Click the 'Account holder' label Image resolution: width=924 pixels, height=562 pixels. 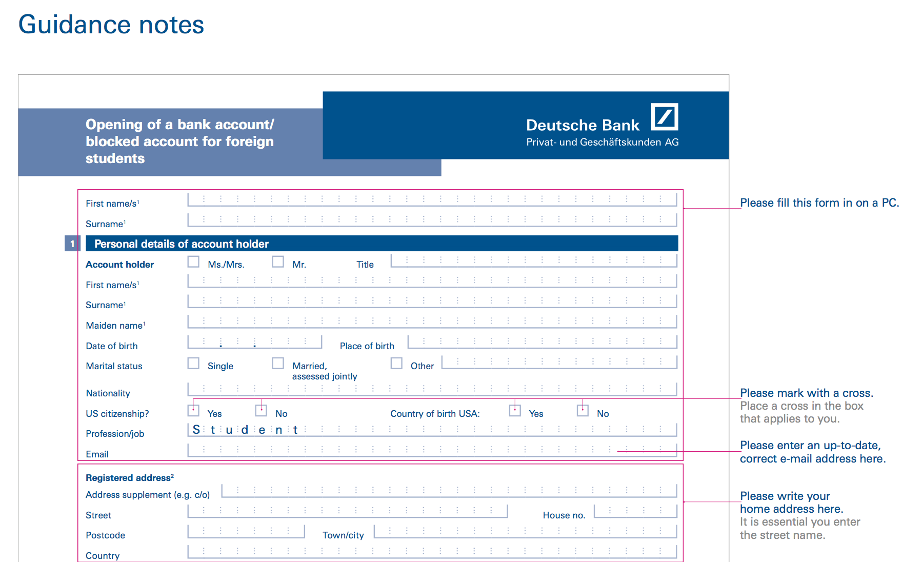pyautogui.click(x=119, y=265)
